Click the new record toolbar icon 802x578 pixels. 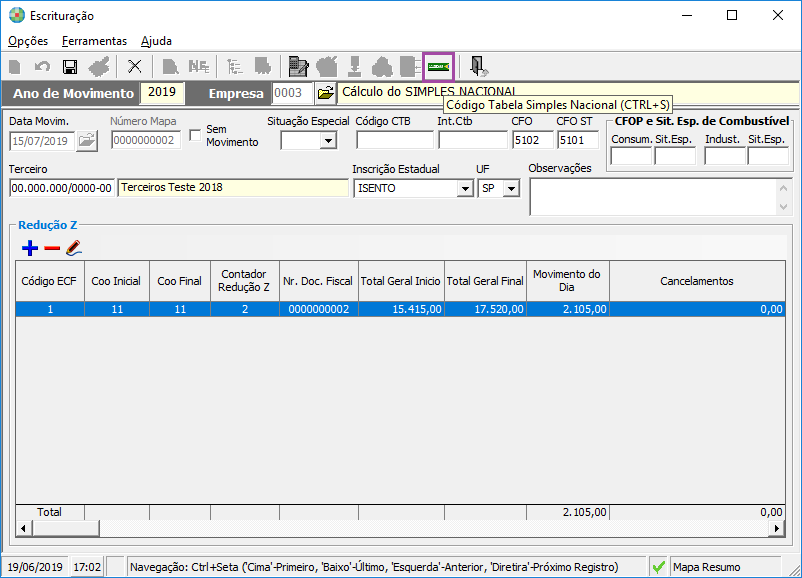pyautogui.click(x=15, y=66)
